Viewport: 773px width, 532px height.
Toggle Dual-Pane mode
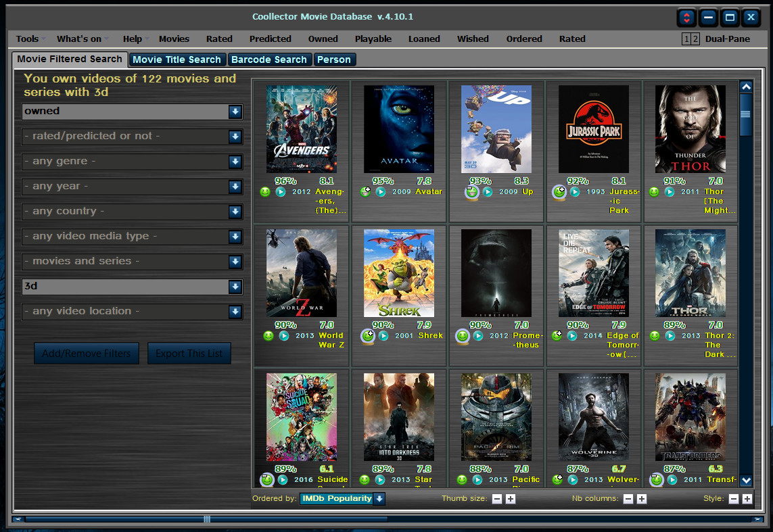tap(727, 39)
